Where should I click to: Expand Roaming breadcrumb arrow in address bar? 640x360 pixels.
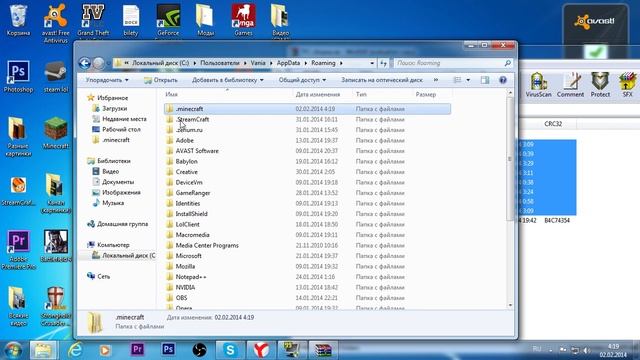(x=341, y=63)
